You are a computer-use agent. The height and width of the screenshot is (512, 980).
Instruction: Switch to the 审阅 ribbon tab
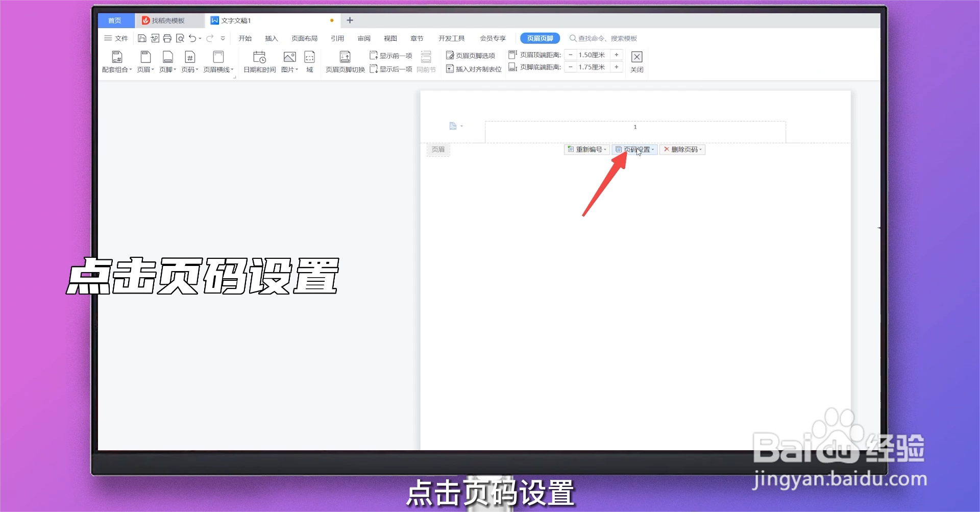click(364, 38)
